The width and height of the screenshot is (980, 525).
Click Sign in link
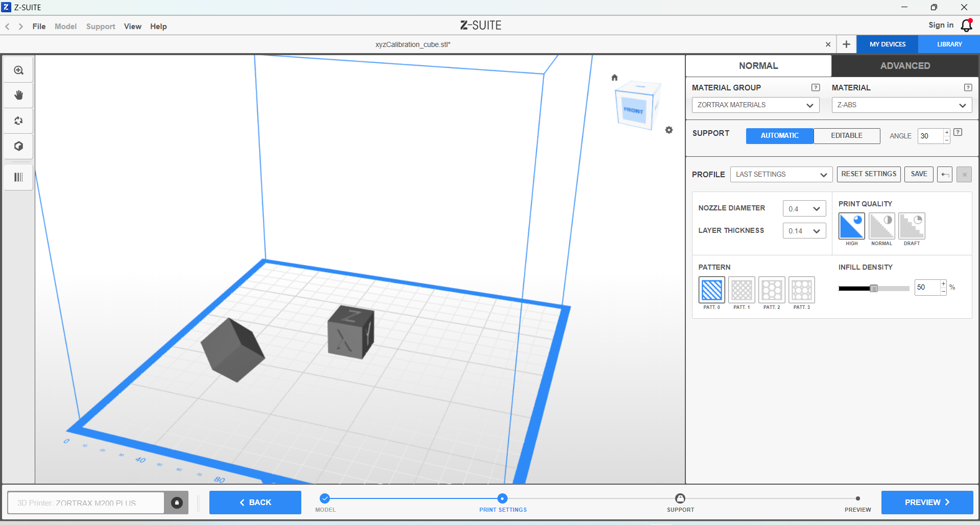(x=941, y=25)
